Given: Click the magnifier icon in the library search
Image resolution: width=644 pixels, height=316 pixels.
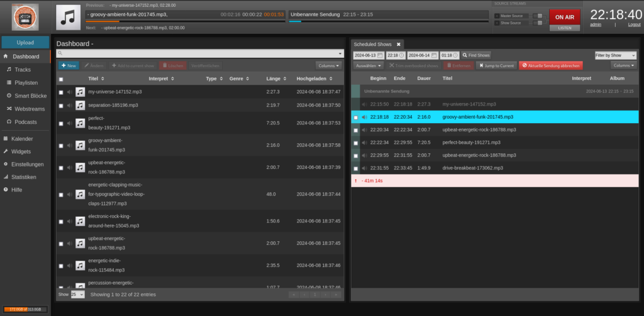Looking at the screenshot, I should tap(60, 53).
